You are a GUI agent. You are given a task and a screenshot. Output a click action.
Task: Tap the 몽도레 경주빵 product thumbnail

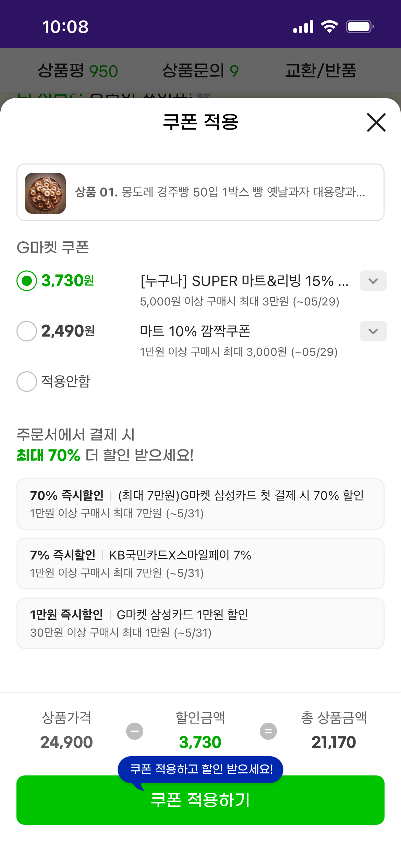[45, 193]
